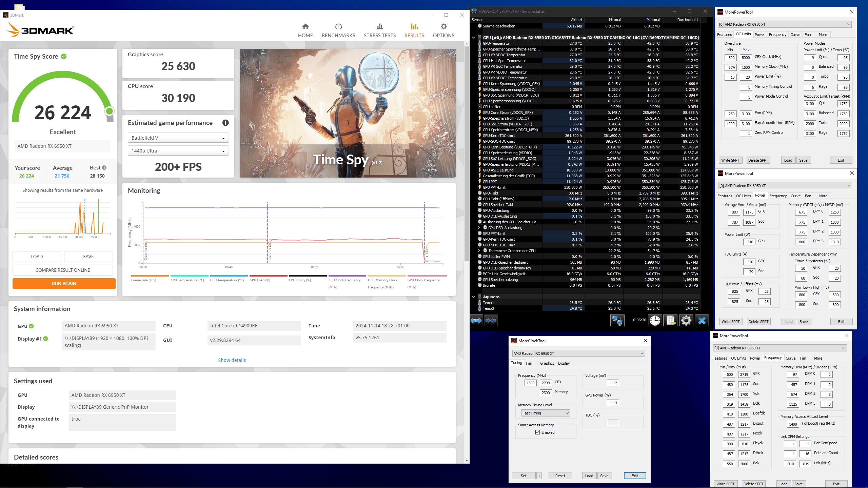This screenshot has width=868, height=488.
Task: Click the Best score info icon
Action: (x=104, y=168)
